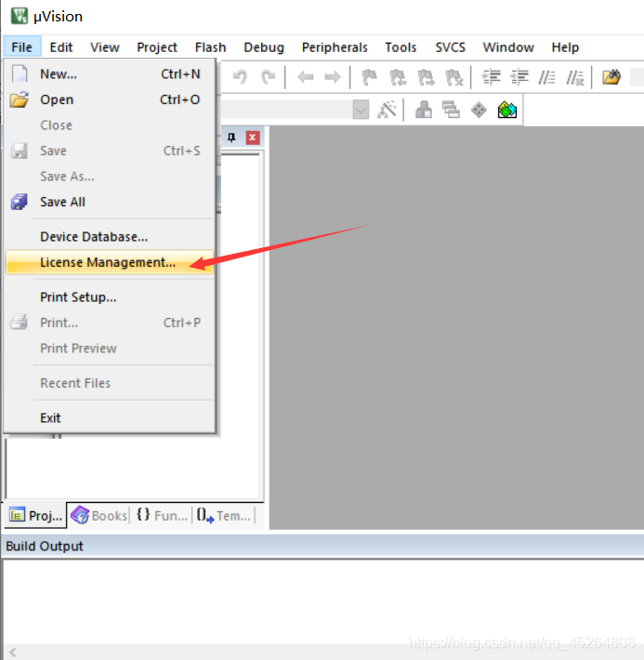Viewport: 644px width, 660px height.
Task: Go to previous bookmark icon
Action: 398,77
